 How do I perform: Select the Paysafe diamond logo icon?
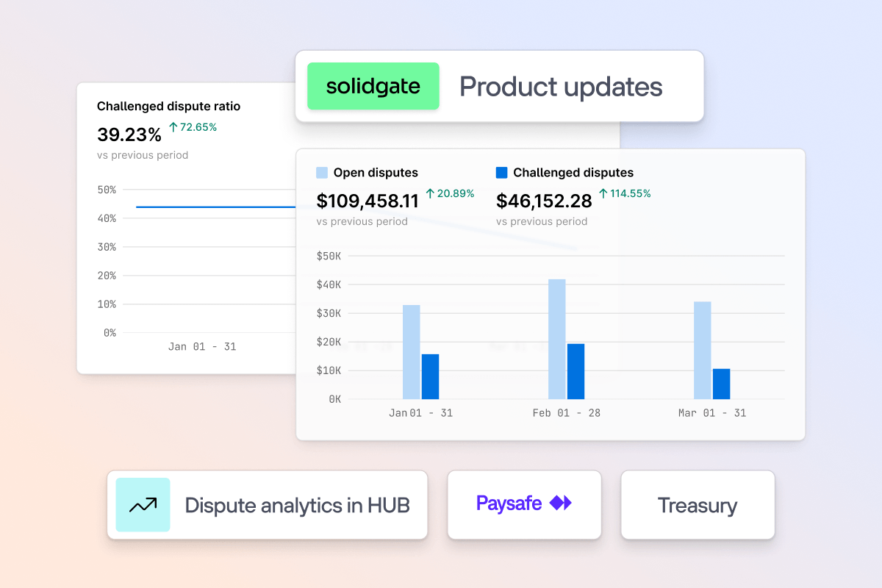click(x=562, y=503)
